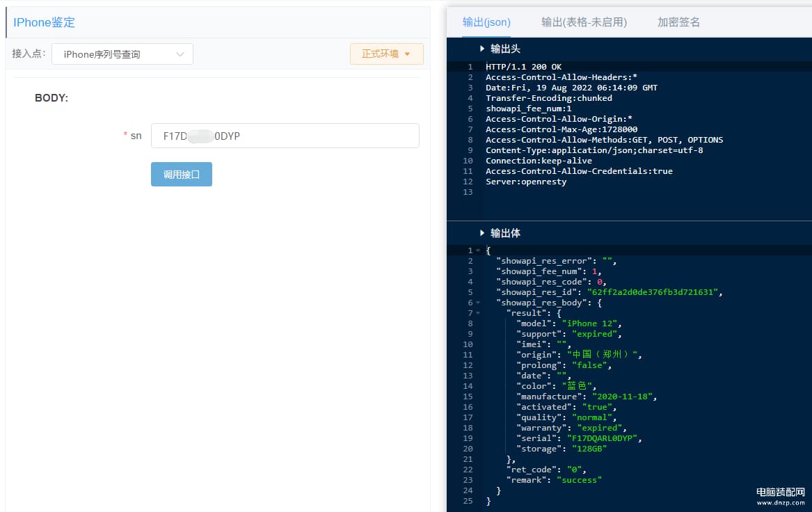Focus the sn serial number input field

[285, 136]
